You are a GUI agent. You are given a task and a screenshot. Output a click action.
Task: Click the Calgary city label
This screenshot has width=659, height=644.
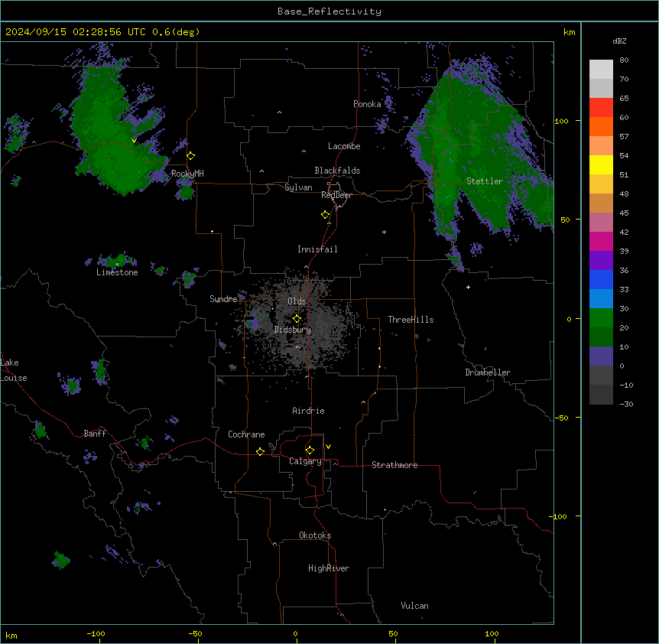pyautogui.click(x=305, y=461)
